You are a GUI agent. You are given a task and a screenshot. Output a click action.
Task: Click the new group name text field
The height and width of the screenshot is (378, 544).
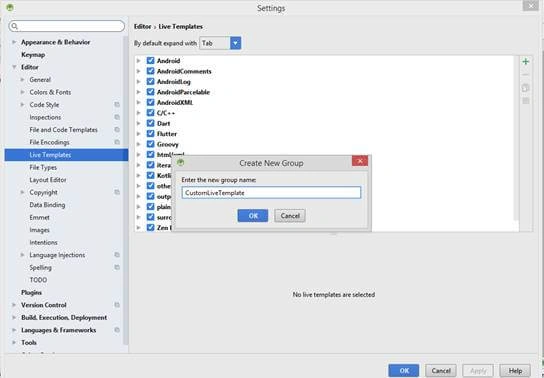pyautogui.click(x=271, y=192)
